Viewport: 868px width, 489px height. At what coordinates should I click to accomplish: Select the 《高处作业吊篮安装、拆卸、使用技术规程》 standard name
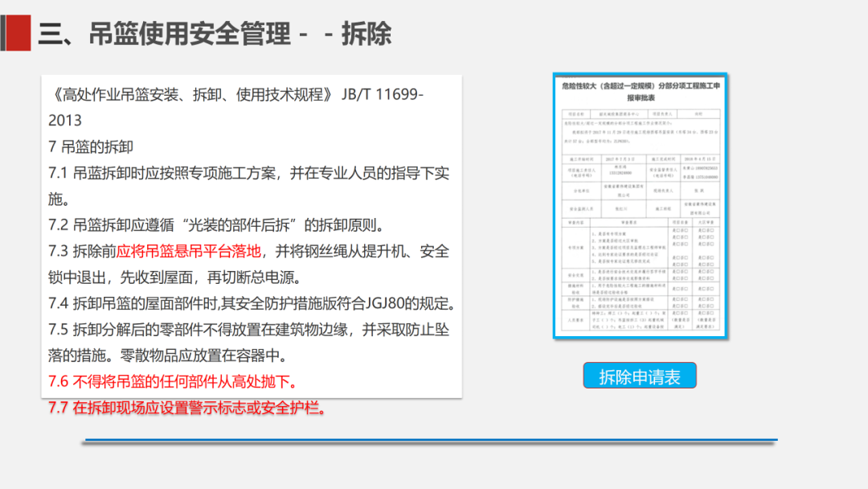[x=190, y=95]
